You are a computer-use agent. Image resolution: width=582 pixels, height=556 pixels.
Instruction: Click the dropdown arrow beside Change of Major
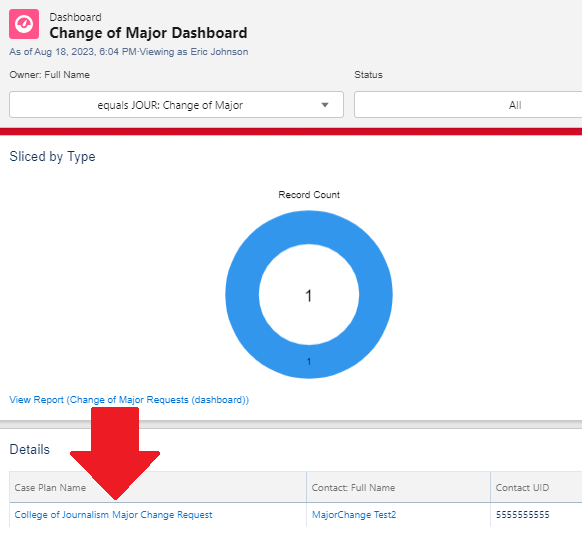(325, 105)
